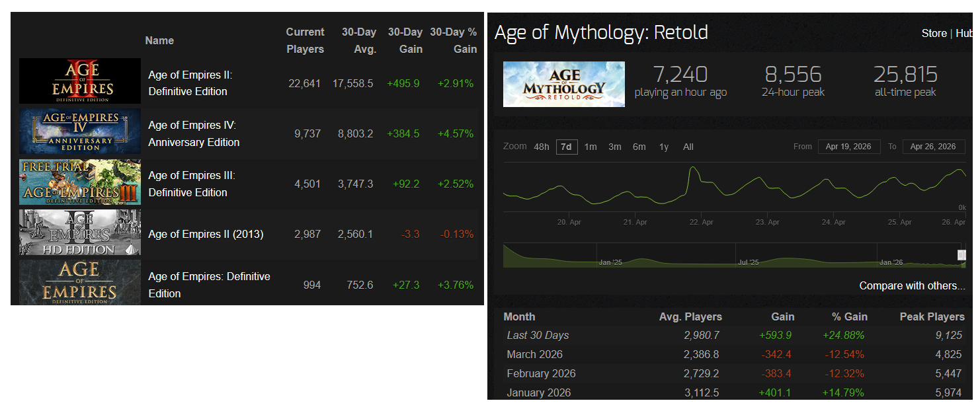The height and width of the screenshot is (409, 980).
Task: Click the 30-Day Gain column header
Action: pyautogui.click(x=405, y=40)
